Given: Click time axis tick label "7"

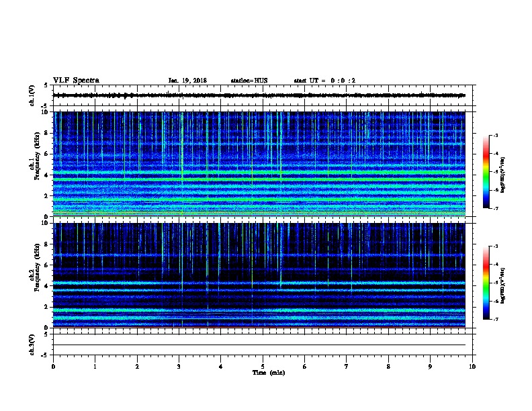Looking at the screenshot, I should point(347,367).
